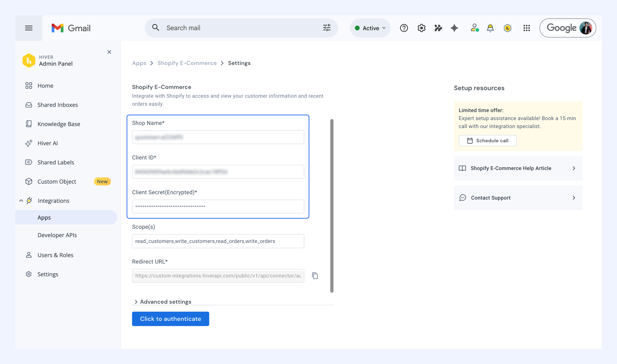Click the form vertical scrollbar
Image resolution: width=617 pixels, height=364 pixels.
332,206
